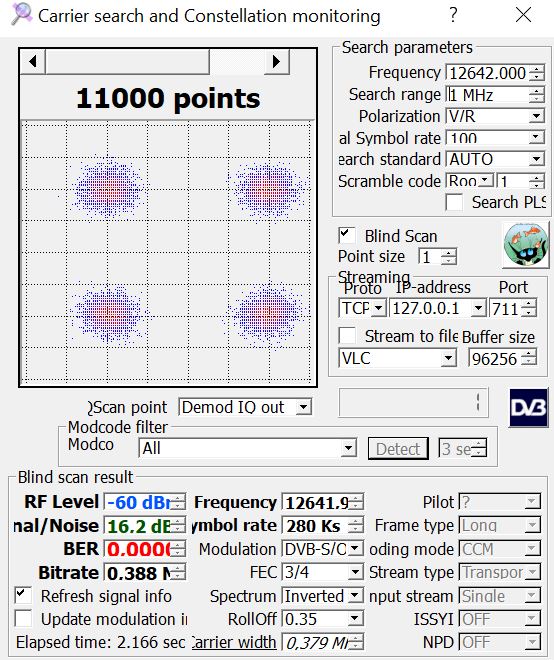Open the Spectrum Inverted dropdown
Screen dimensions: 554x660
(356, 596)
